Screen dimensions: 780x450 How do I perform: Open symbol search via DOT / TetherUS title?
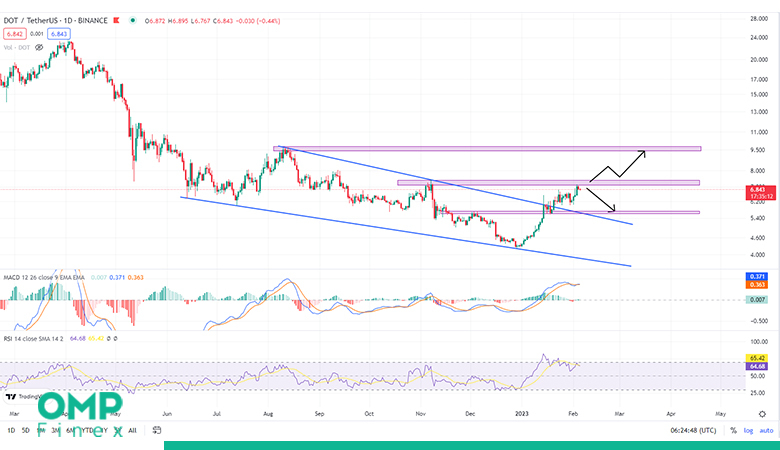(x=30, y=20)
